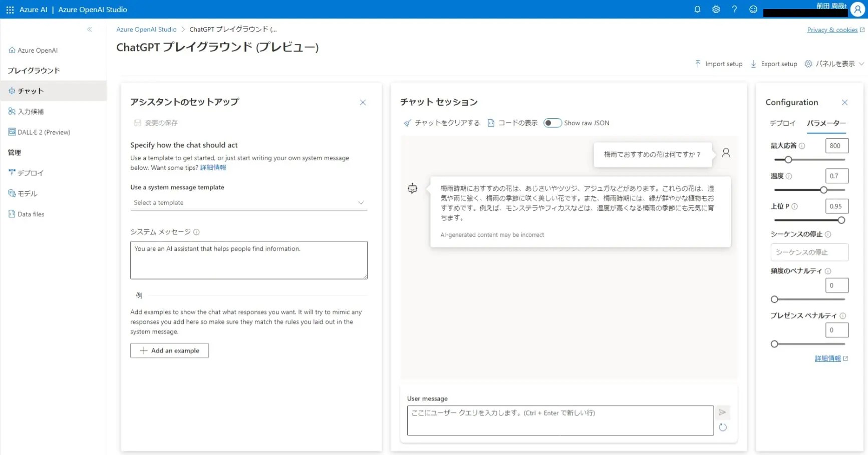
Task: Select 入力候補 in the sidebar
Action: (x=29, y=111)
